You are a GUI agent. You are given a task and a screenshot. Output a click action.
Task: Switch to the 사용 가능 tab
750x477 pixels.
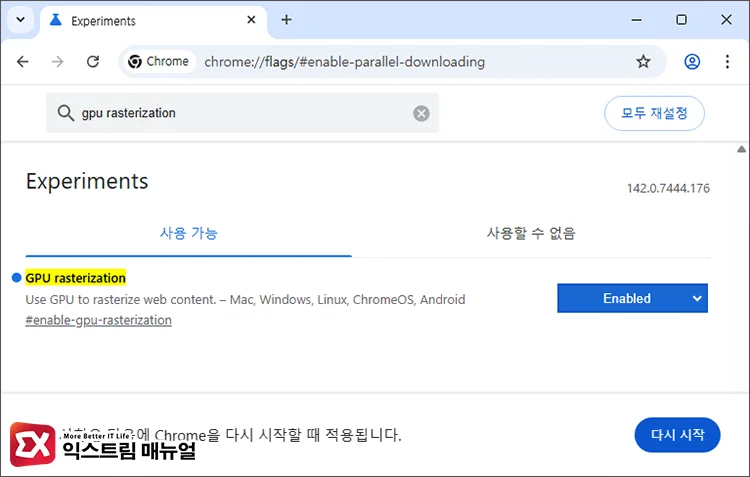[x=188, y=233]
